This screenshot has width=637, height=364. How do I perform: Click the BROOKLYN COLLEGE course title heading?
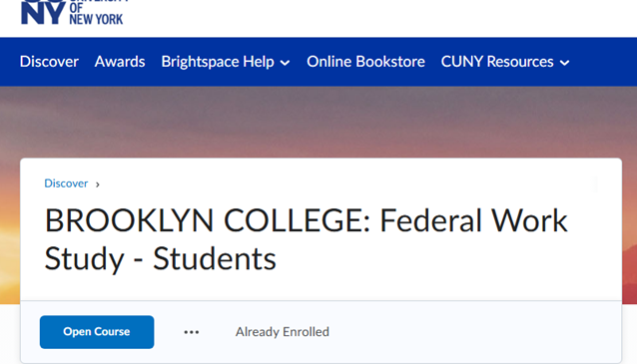pos(306,239)
